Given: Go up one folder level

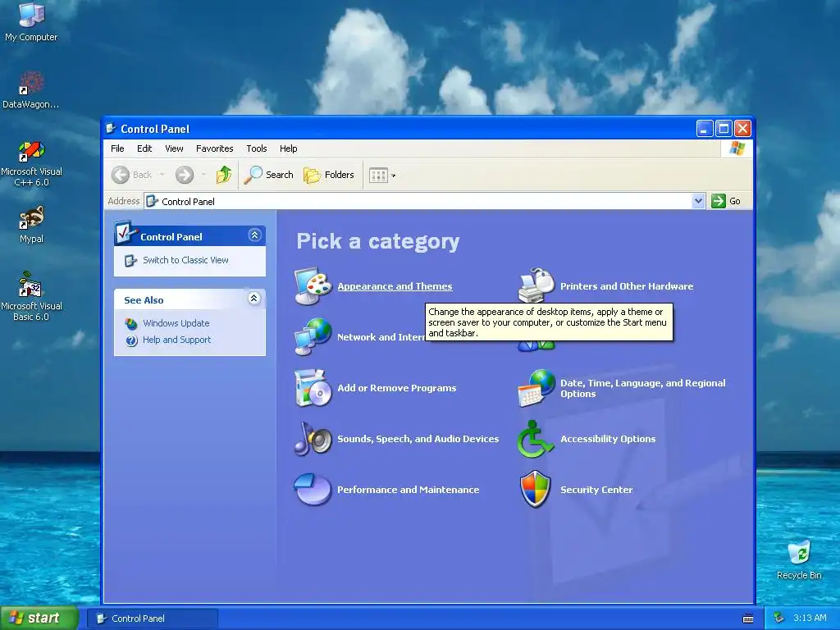Looking at the screenshot, I should click(224, 175).
